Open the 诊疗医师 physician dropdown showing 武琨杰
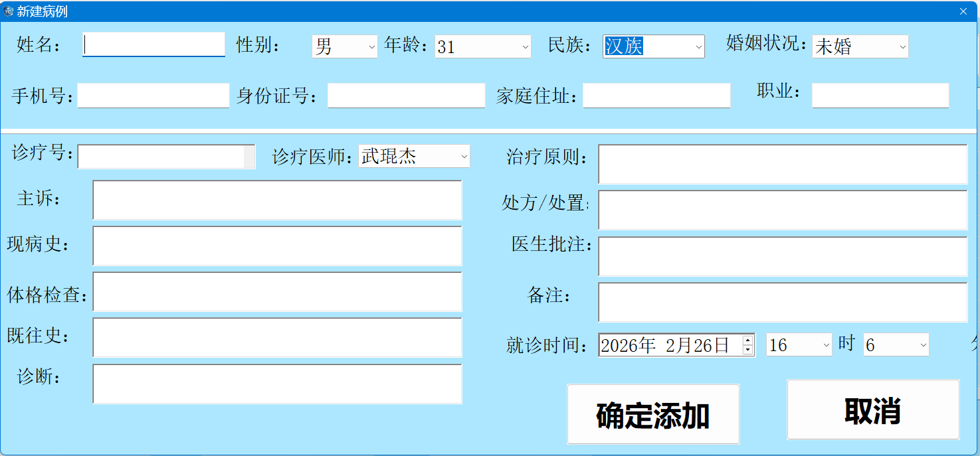The image size is (980, 456). (x=464, y=157)
